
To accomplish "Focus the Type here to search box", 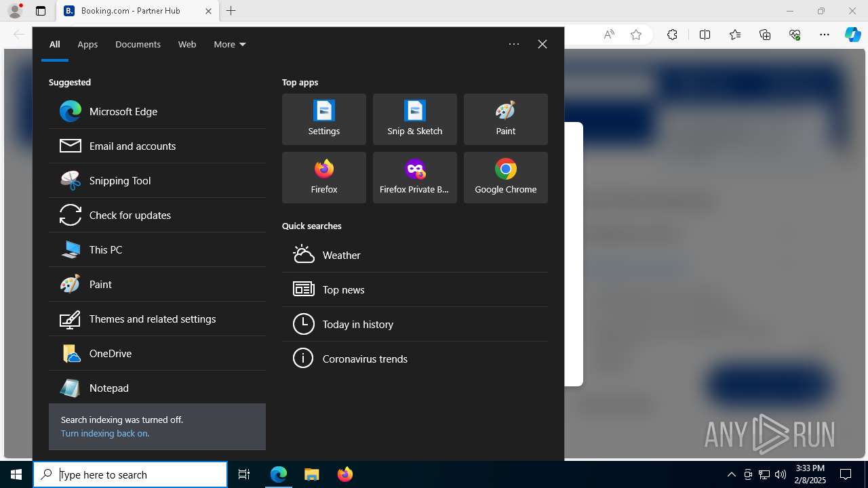I will click(130, 474).
